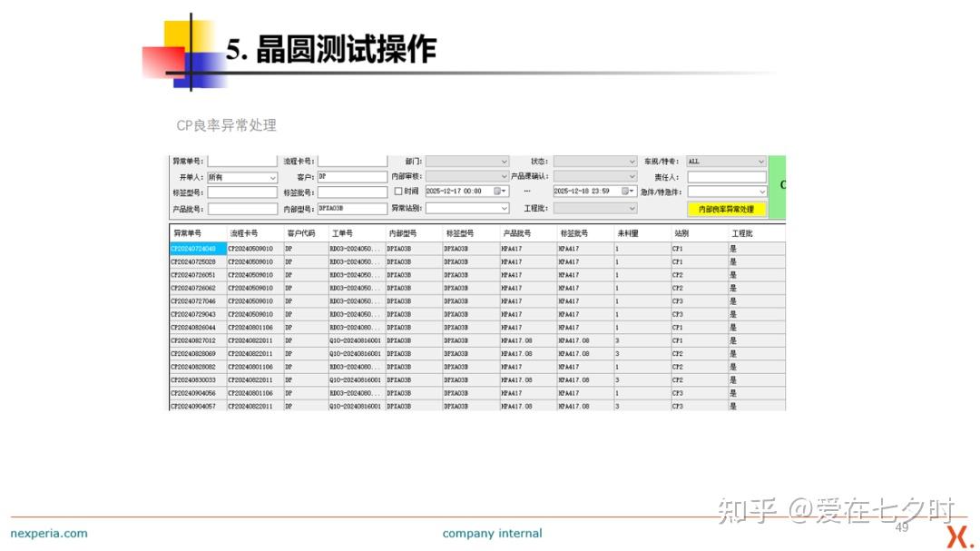The width and height of the screenshot is (980, 551).
Task: Click the nexperia.com footer link
Action: [49, 534]
